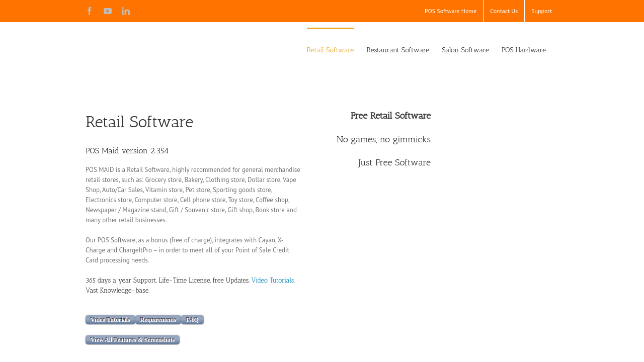This screenshot has height=362, width=644.
Task: Click the POS Maid version 2.354 subheading
Action: point(127,151)
